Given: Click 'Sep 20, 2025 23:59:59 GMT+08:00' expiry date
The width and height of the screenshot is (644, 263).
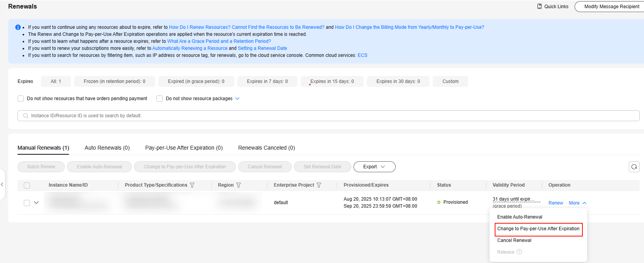Looking at the screenshot, I should point(380,206).
